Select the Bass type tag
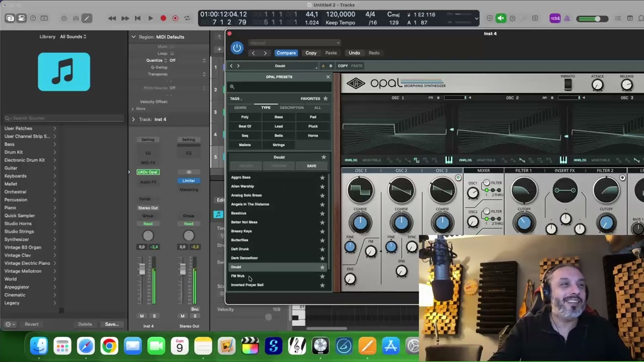The width and height of the screenshot is (644, 362). [279, 117]
